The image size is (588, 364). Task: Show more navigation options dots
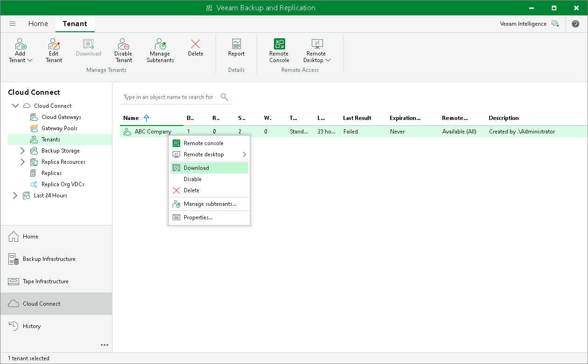click(105, 345)
